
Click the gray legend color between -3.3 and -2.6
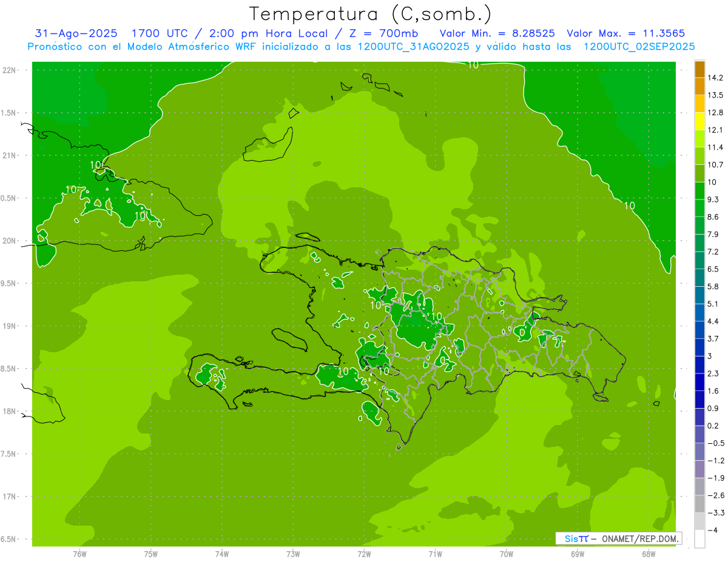pos(699,504)
